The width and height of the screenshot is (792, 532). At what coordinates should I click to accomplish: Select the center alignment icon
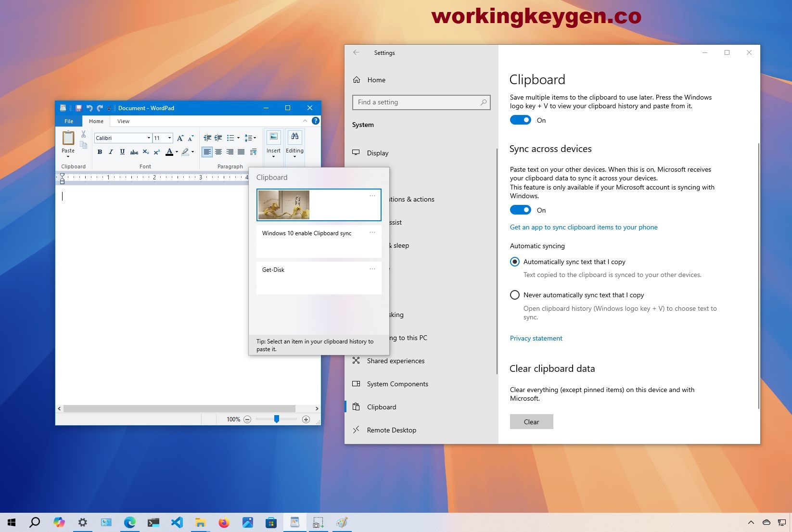coord(218,152)
